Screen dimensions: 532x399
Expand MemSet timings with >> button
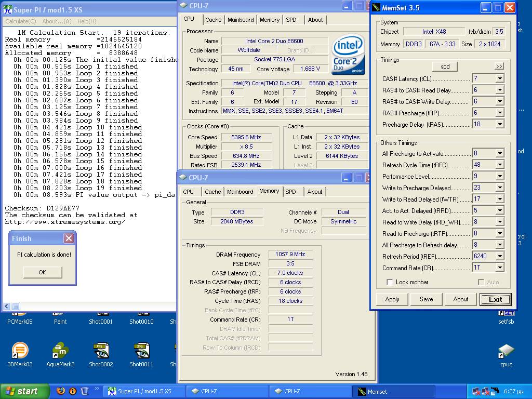point(499,66)
